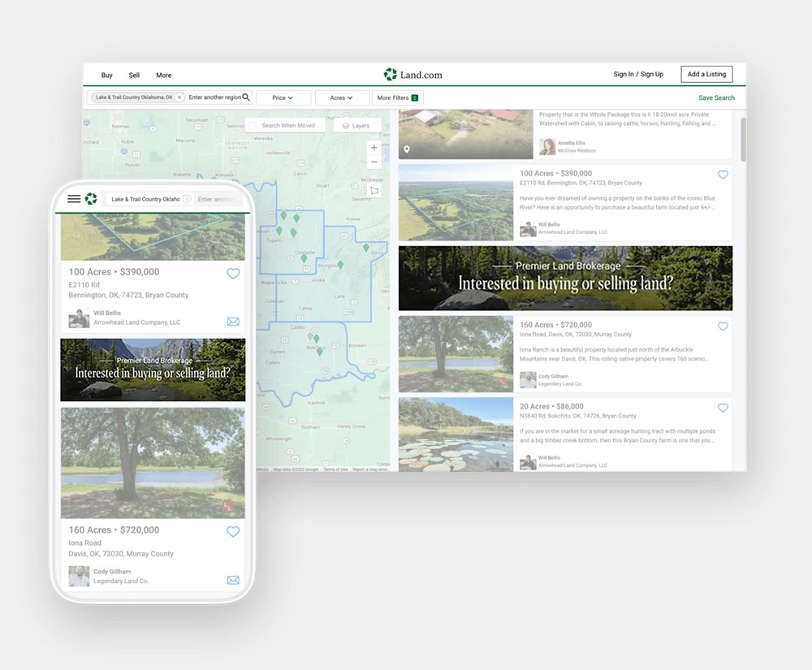This screenshot has height=670, width=812.
Task: Click the Land.com recycling logo icon
Action: tap(390, 74)
